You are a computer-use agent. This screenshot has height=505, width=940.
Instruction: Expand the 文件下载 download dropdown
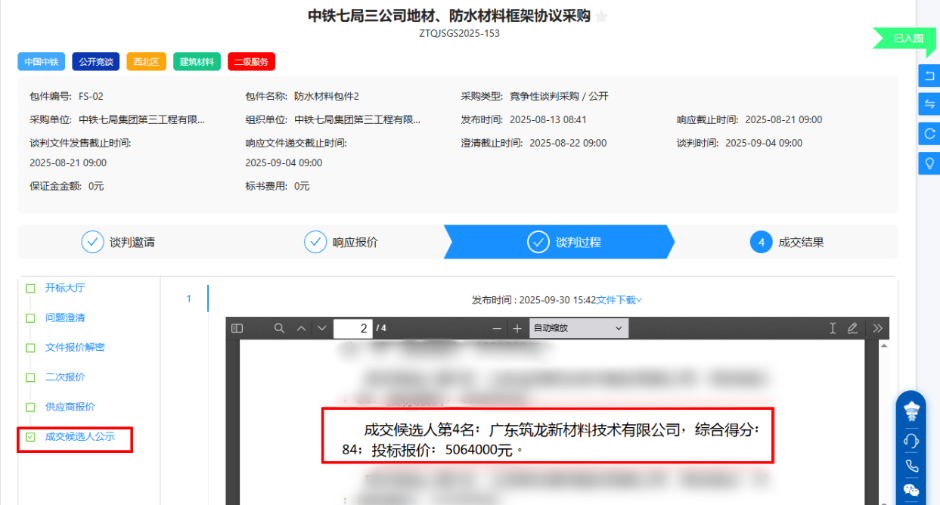[619, 299]
